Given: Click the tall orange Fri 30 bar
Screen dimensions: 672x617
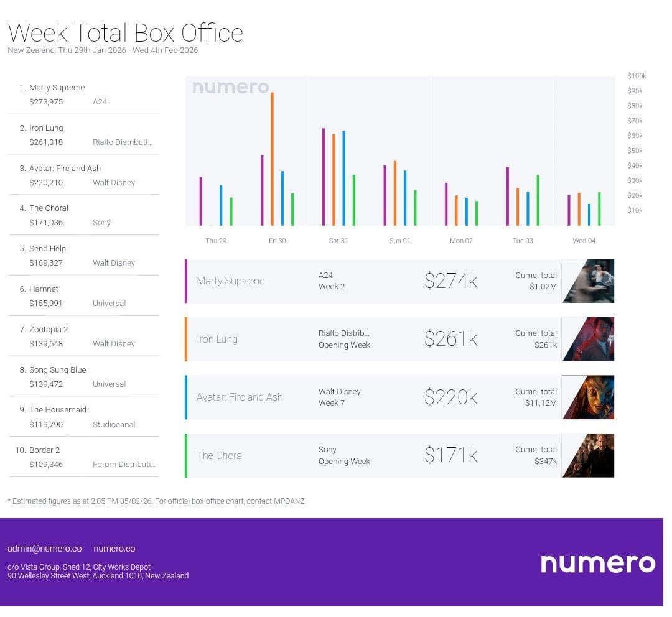Looking at the screenshot, I should 273,159.
